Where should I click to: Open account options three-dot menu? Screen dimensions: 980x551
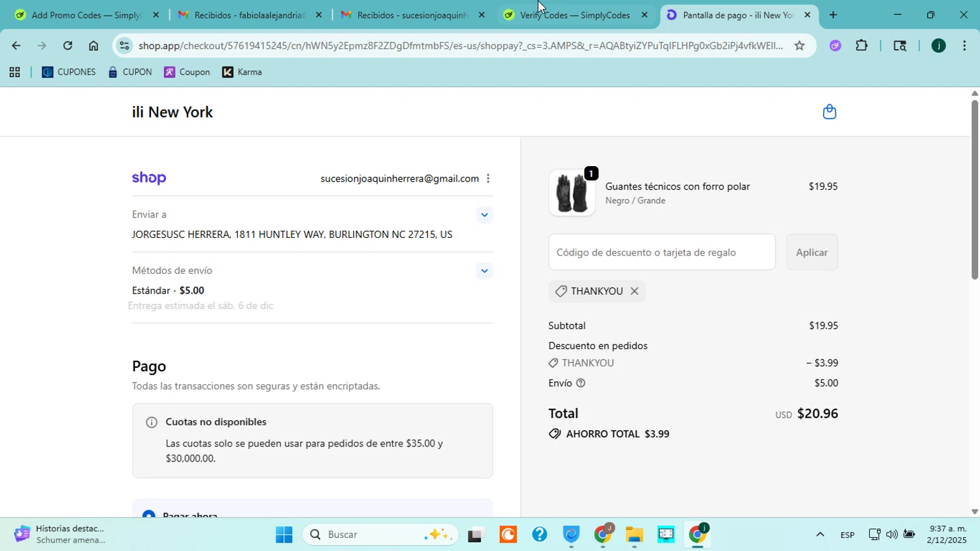pyautogui.click(x=488, y=178)
